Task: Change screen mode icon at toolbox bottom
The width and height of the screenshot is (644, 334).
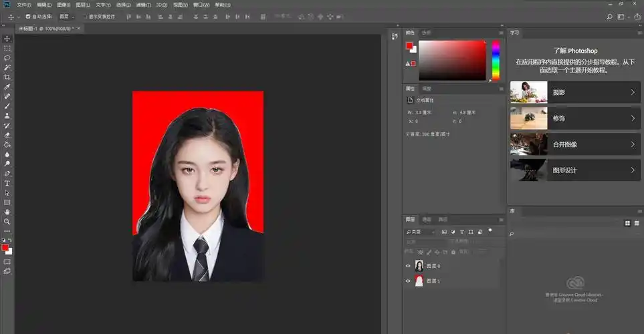Action: click(x=7, y=271)
